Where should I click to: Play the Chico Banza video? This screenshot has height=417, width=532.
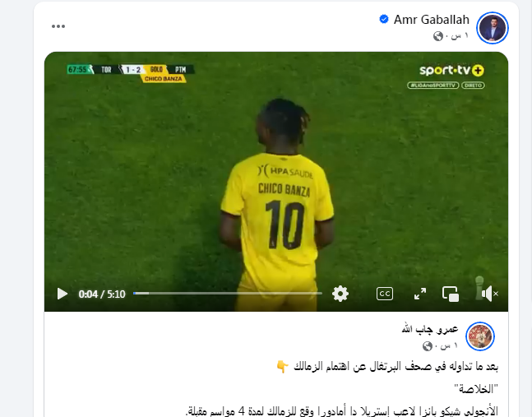62,294
